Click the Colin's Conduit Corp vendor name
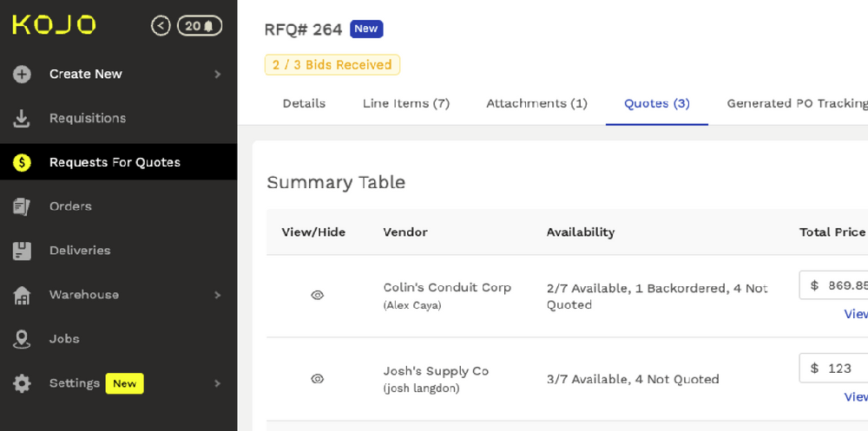868x431 pixels. (x=447, y=288)
